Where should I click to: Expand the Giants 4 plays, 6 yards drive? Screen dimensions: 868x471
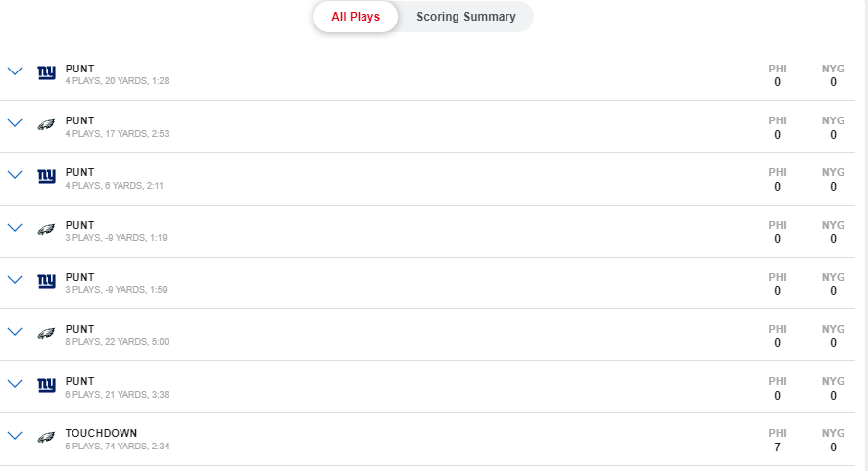(15, 175)
